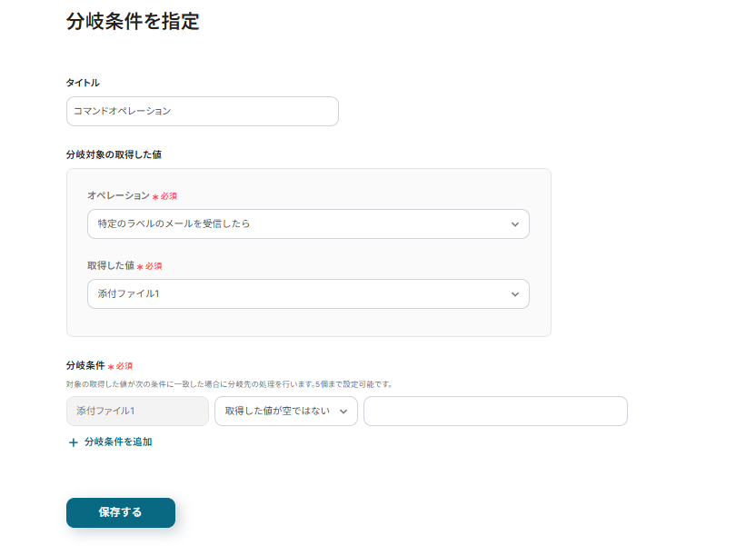
Task: Click the 分岐条件 section label
Action: [x=85, y=365]
